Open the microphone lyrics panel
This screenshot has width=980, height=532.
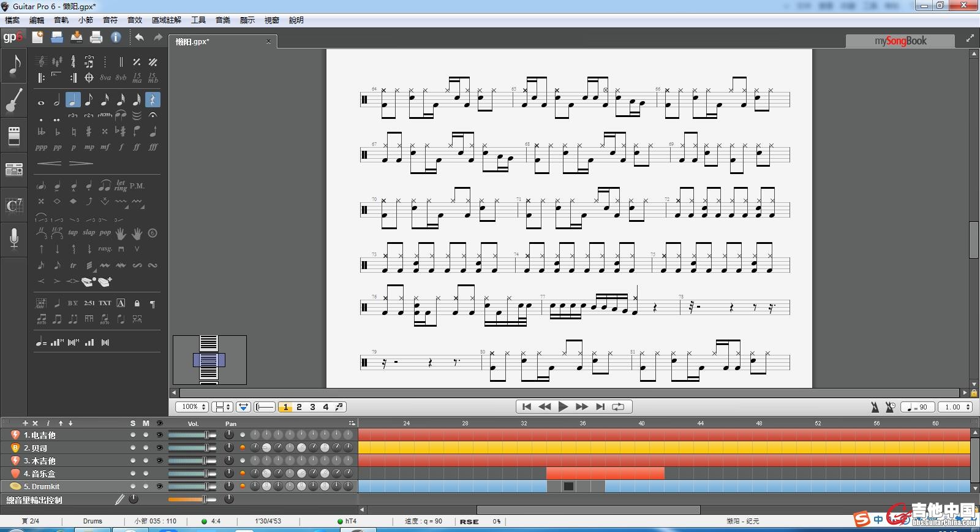tap(13, 238)
